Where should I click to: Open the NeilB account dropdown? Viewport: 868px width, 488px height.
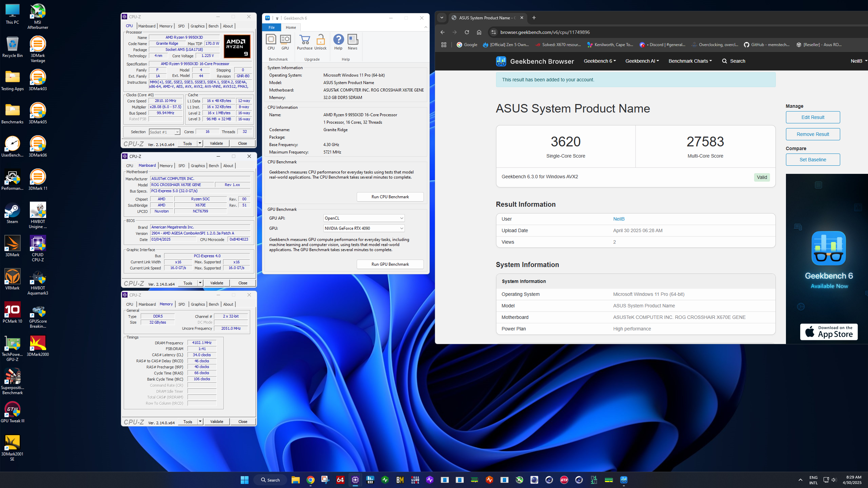click(859, 61)
